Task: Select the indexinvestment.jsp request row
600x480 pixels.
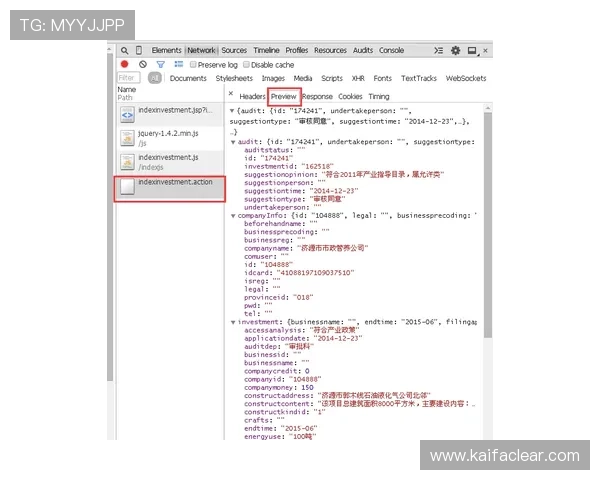Action: pos(170,114)
